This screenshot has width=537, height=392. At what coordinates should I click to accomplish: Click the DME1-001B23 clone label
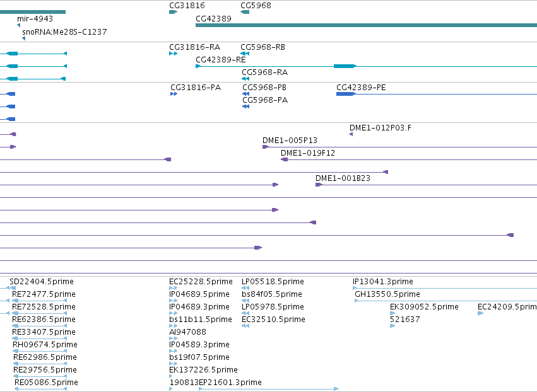[343, 178]
